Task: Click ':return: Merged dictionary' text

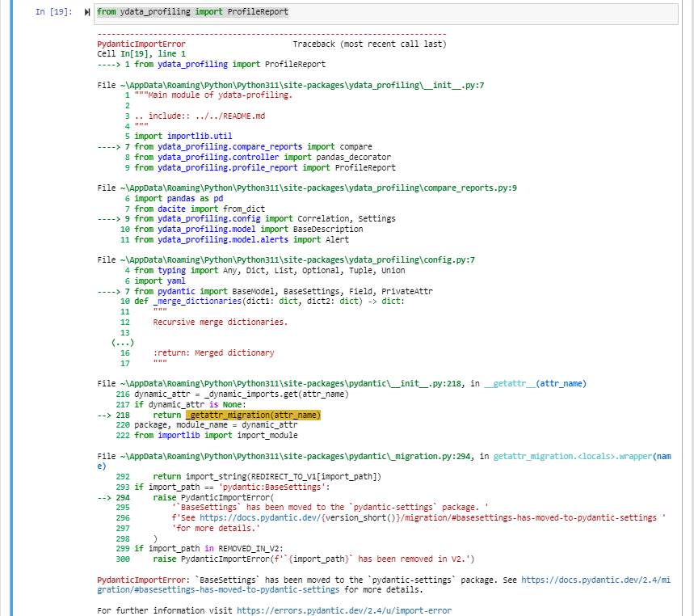Action: (x=214, y=353)
